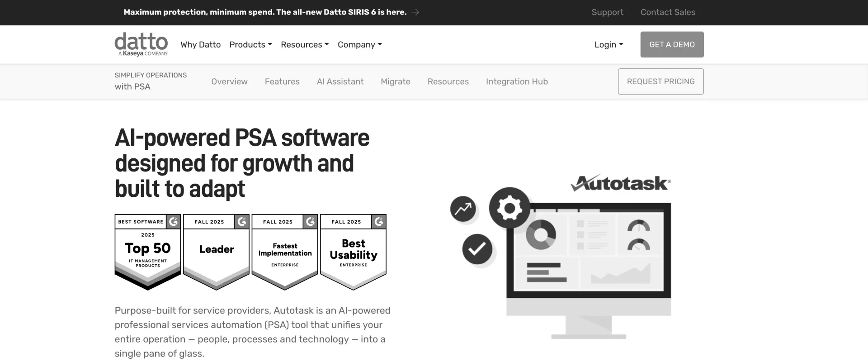Viewport: 868px width, 362px height.
Task: Click the gauge icons in the monitor illustration
Action: pos(639,235)
